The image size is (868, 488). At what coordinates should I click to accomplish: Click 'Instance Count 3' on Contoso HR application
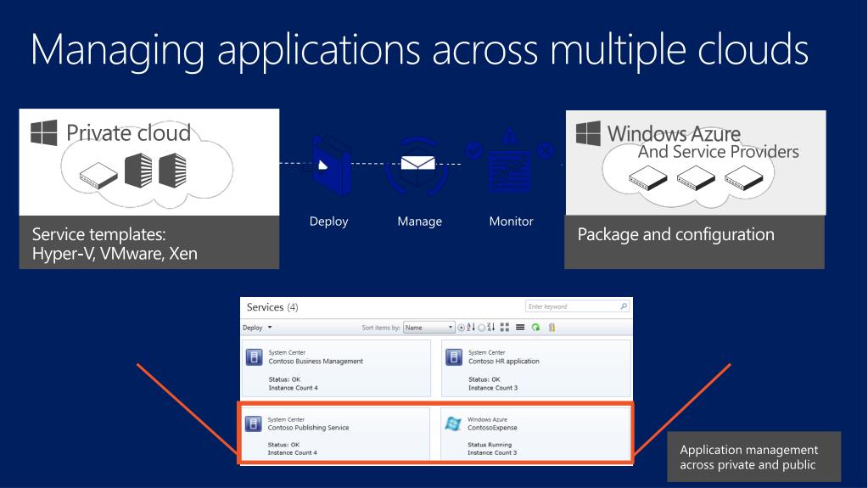click(493, 388)
